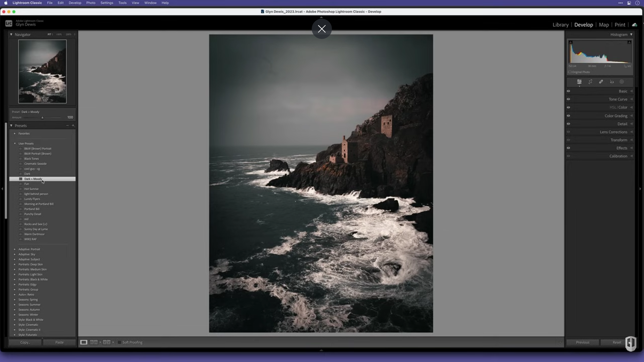644x362 pixels.
Task: Open the Before/After view dropdown arrow
Action: tap(113, 342)
